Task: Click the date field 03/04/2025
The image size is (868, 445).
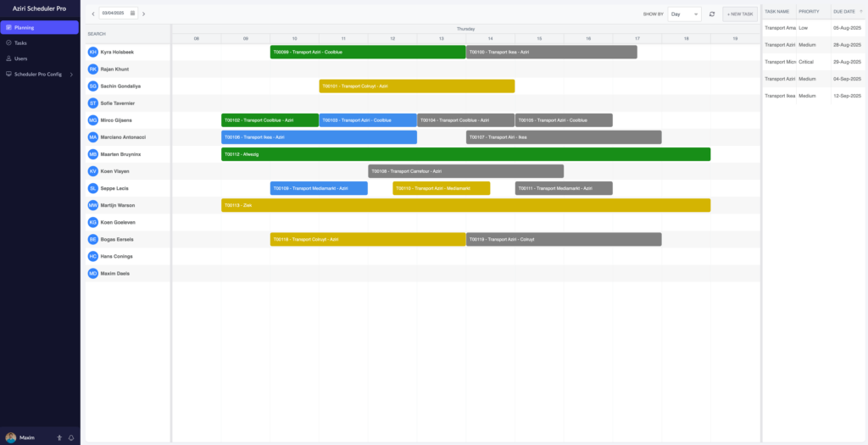Action: (118, 14)
